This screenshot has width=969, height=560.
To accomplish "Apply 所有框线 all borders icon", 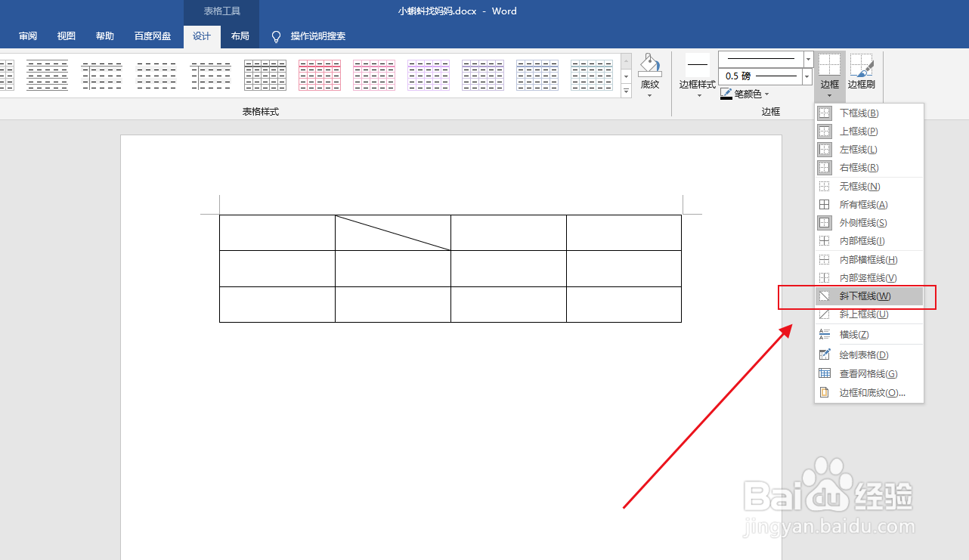I will tap(825, 205).
